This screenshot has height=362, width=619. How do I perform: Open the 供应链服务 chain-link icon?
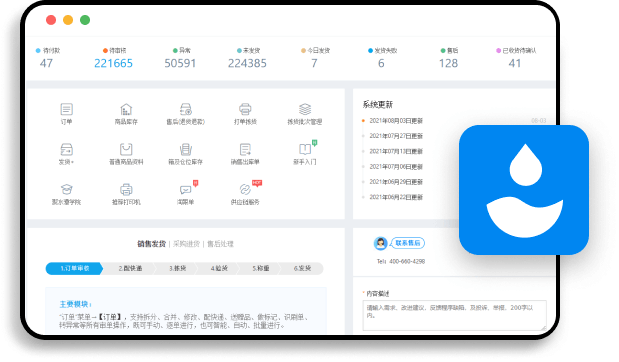click(x=245, y=189)
